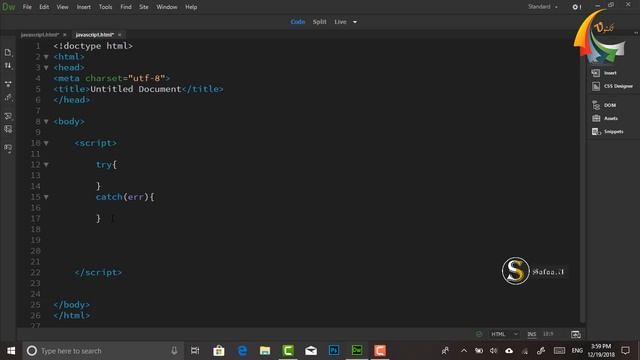This screenshot has height=360, width=640.
Task: Collapse head tag on line 3
Action: pos(46,67)
